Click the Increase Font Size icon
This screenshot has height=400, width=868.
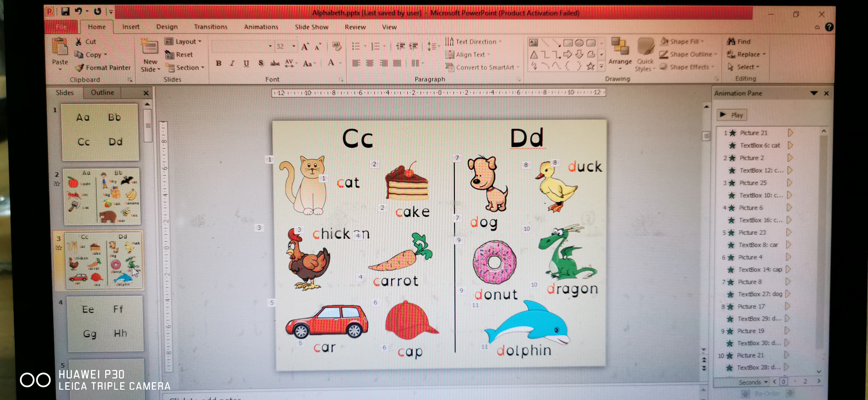click(x=305, y=46)
